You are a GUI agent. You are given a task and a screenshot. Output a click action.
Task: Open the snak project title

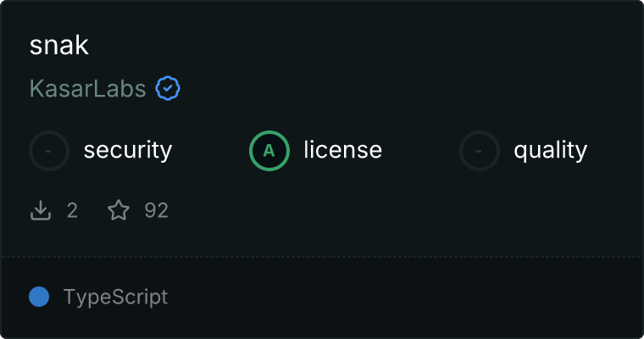click(x=59, y=45)
